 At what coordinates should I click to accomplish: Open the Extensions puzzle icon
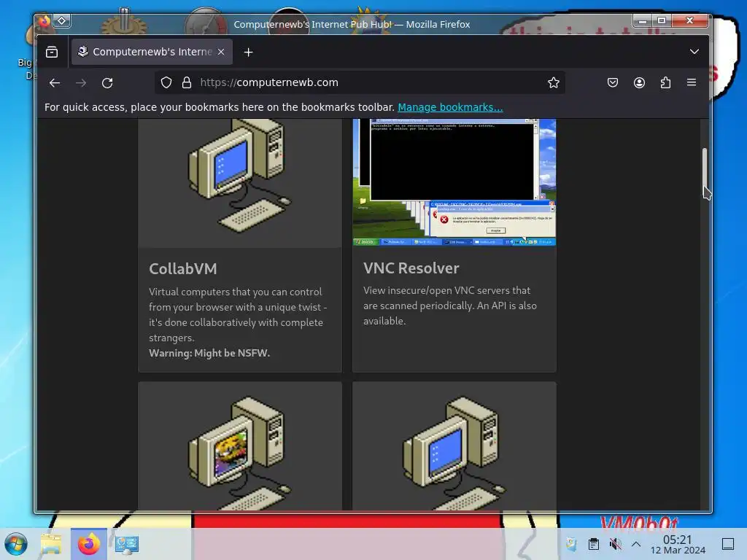pos(665,83)
